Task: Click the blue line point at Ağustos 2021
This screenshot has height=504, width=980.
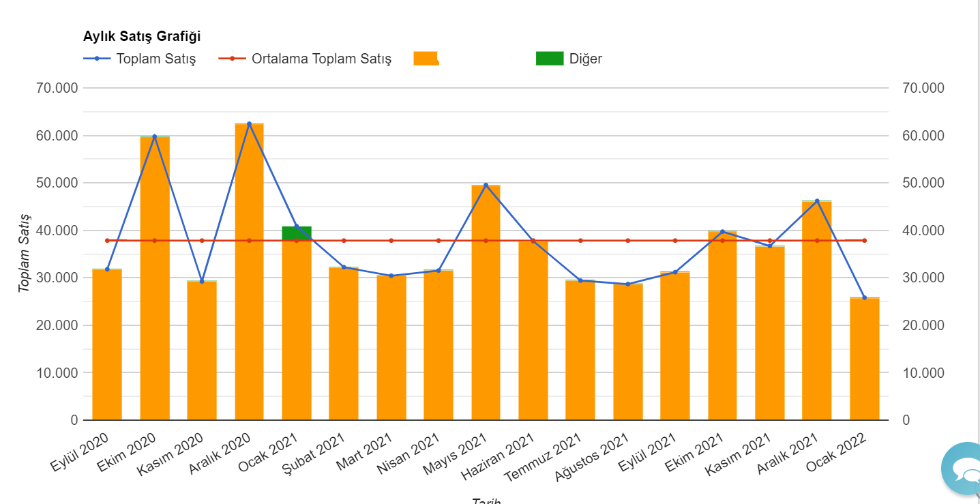Action: (x=628, y=284)
